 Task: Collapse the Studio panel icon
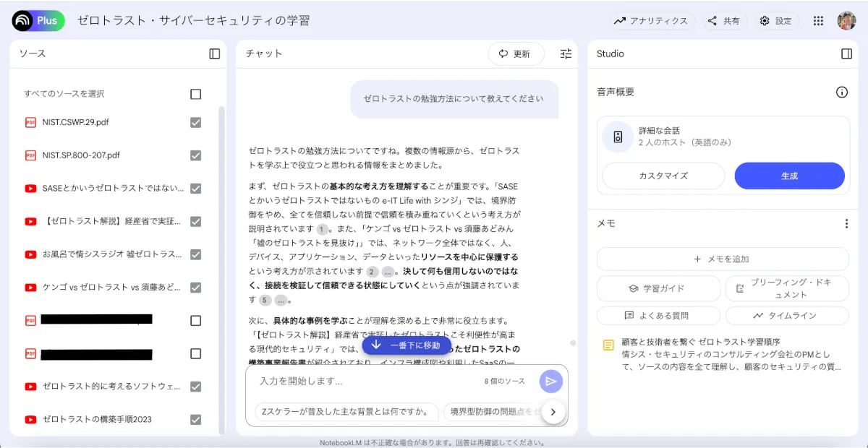[846, 53]
